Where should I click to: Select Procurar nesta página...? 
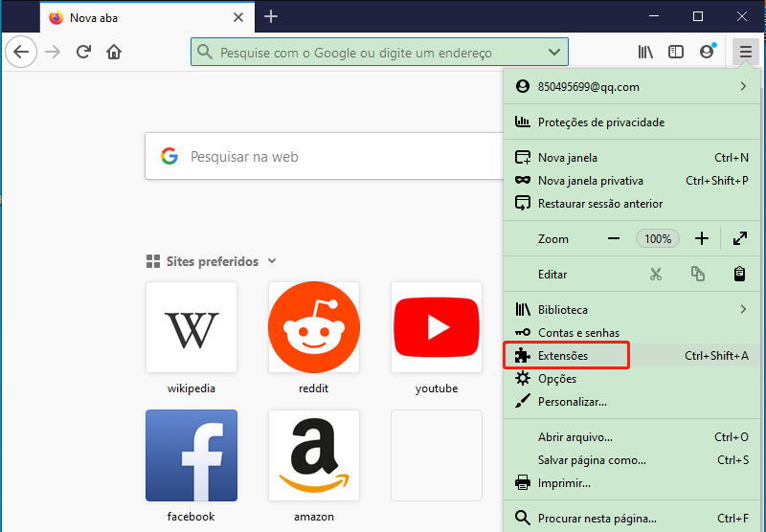tap(632, 519)
